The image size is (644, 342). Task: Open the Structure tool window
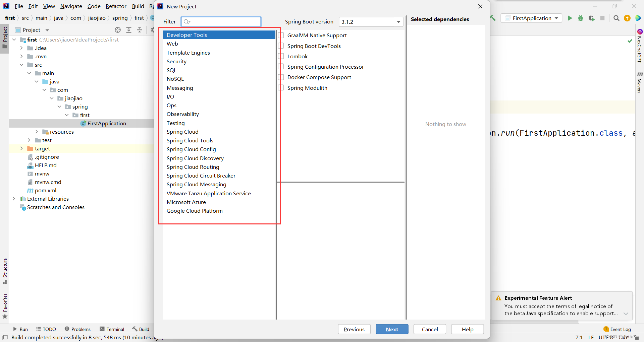(x=5, y=271)
